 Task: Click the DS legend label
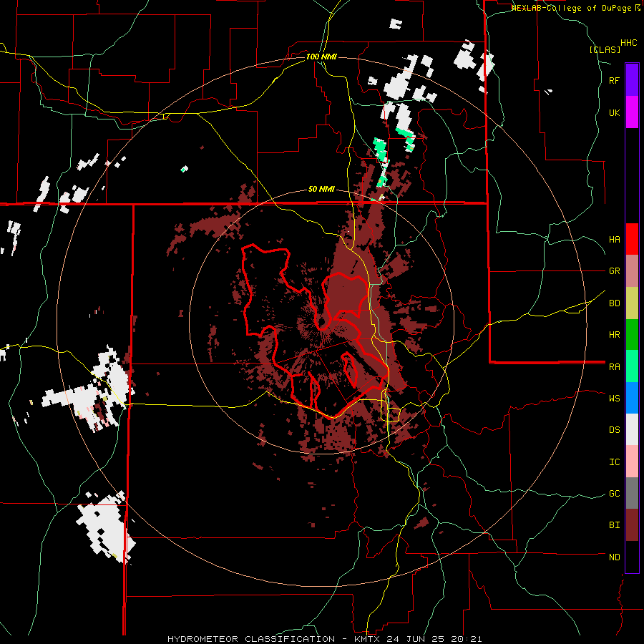tap(615, 430)
